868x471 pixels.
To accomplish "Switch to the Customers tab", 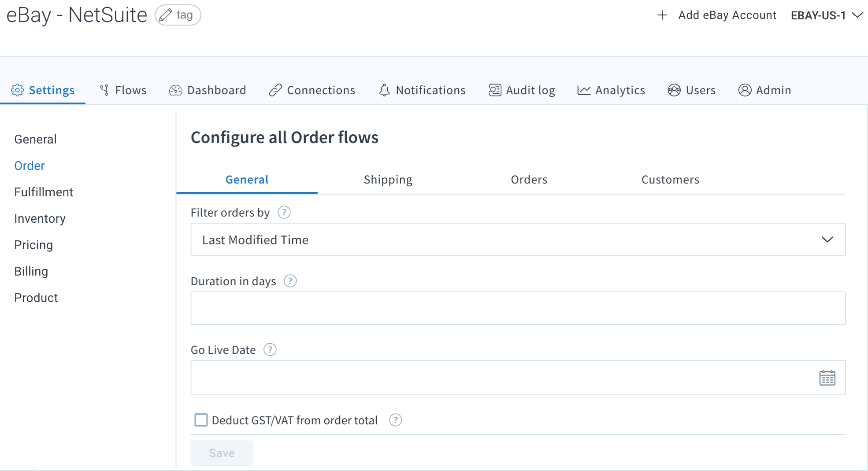I will pyautogui.click(x=670, y=180).
